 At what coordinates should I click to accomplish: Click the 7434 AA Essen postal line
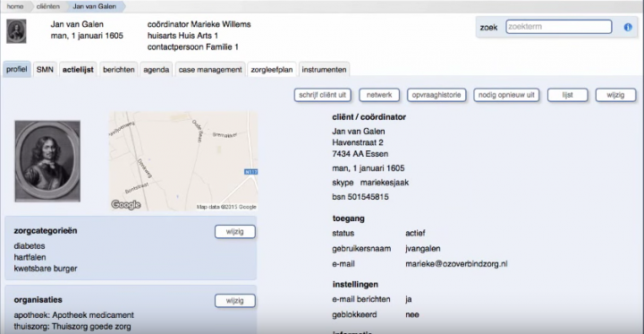360,154
